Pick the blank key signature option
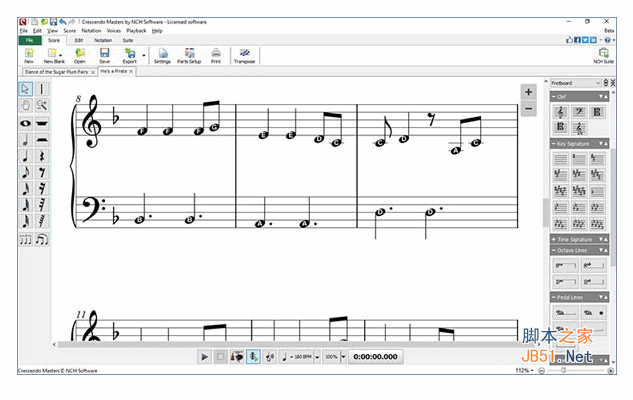The image size is (633, 400). [560, 159]
